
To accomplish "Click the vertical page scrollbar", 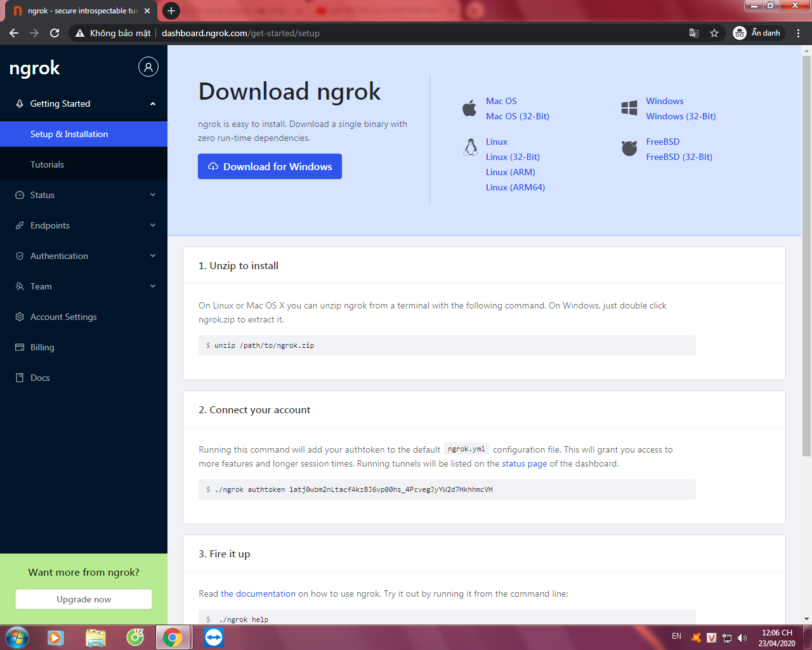I will (x=806, y=255).
